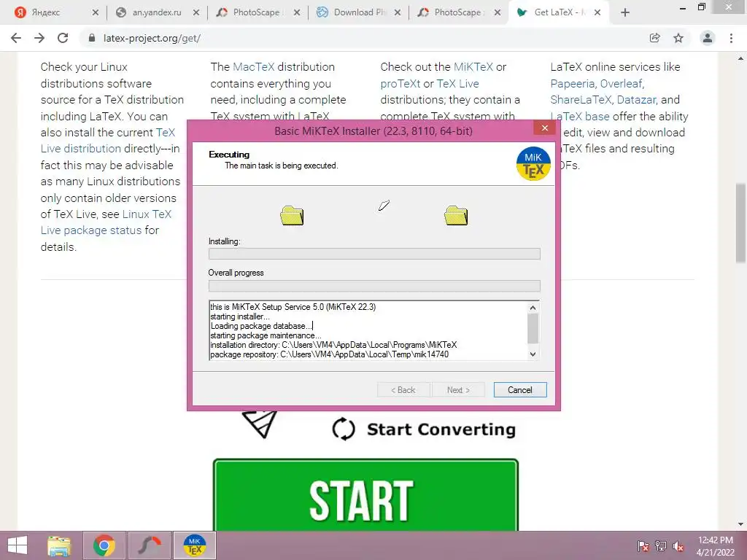The width and height of the screenshot is (747, 560).
Task: Switch to the first PhotoScape tab
Action: coord(256,12)
